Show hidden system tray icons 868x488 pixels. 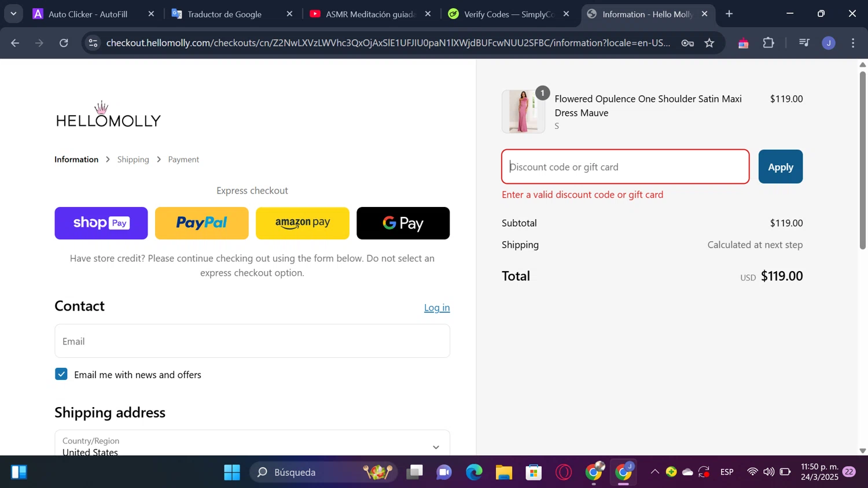click(654, 472)
